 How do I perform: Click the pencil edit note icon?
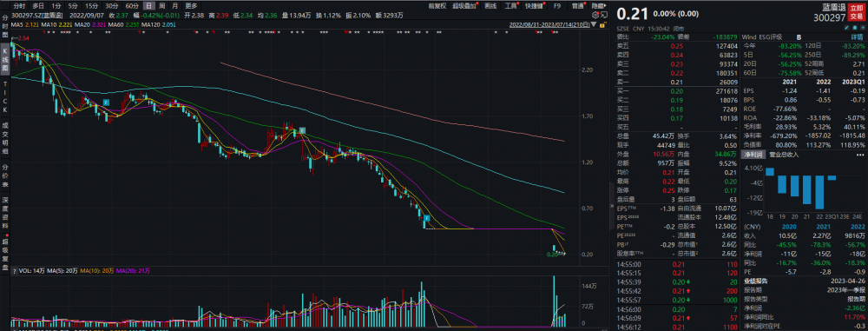point(846,27)
